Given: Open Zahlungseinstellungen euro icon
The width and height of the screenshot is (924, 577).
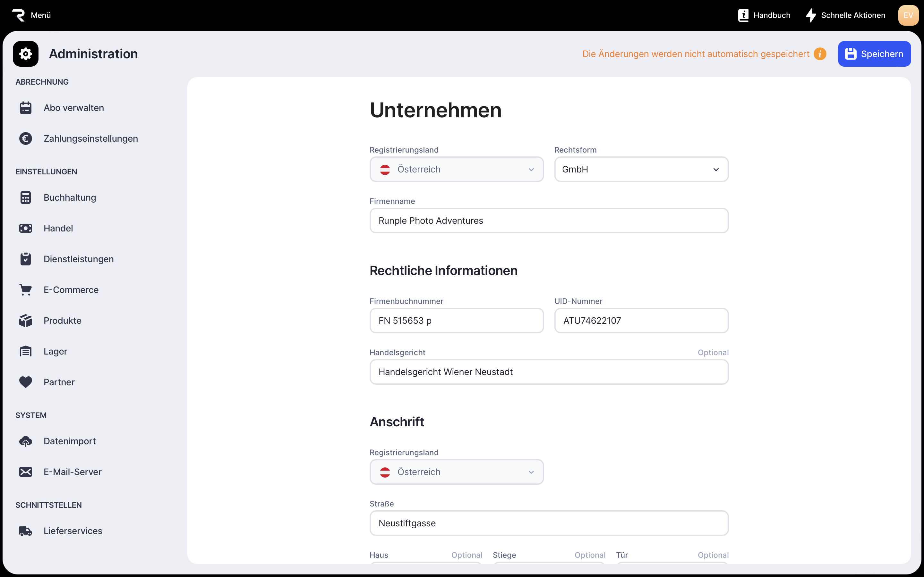Looking at the screenshot, I should pyautogui.click(x=26, y=138).
